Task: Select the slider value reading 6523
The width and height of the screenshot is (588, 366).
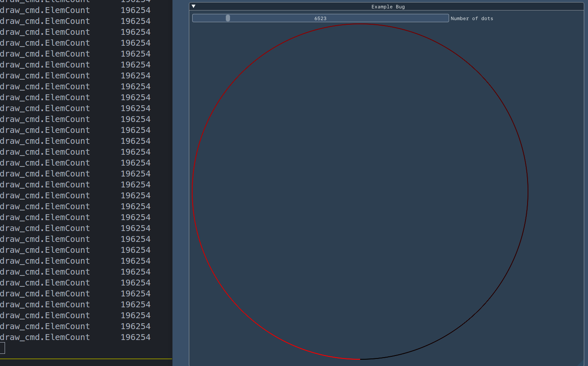Action: tap(320, 18)
